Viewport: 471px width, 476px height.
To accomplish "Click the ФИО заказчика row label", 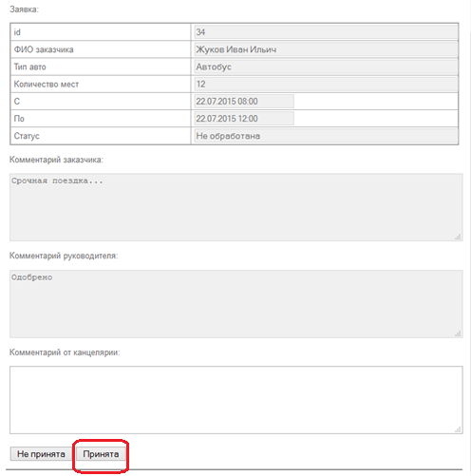I will (x=44, y=49).
